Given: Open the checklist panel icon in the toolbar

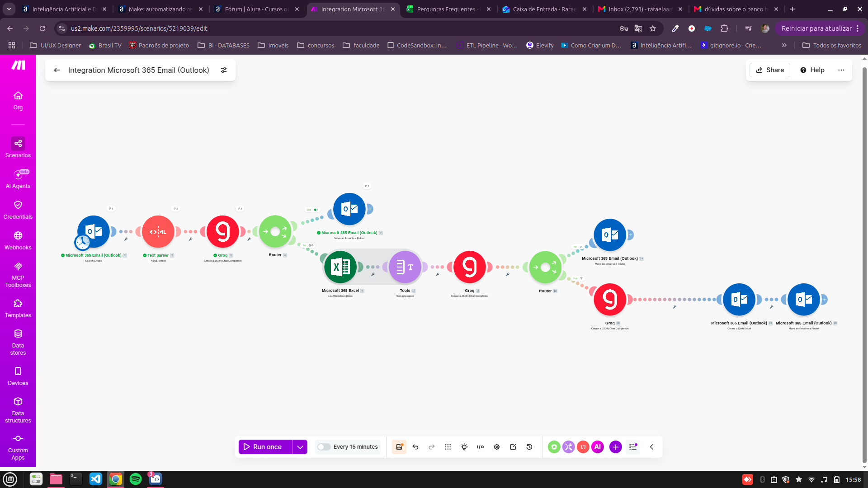Looking at the screenshot, I should point(633,447).
